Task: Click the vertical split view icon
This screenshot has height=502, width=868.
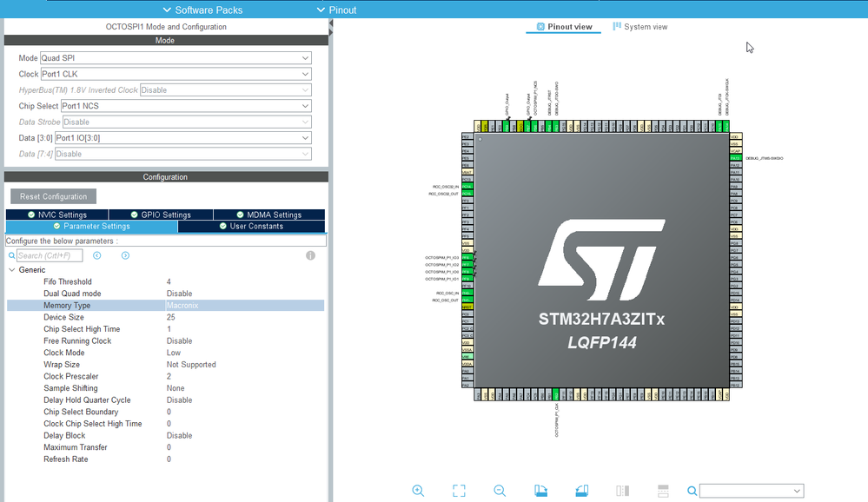Action: point(623,491)
